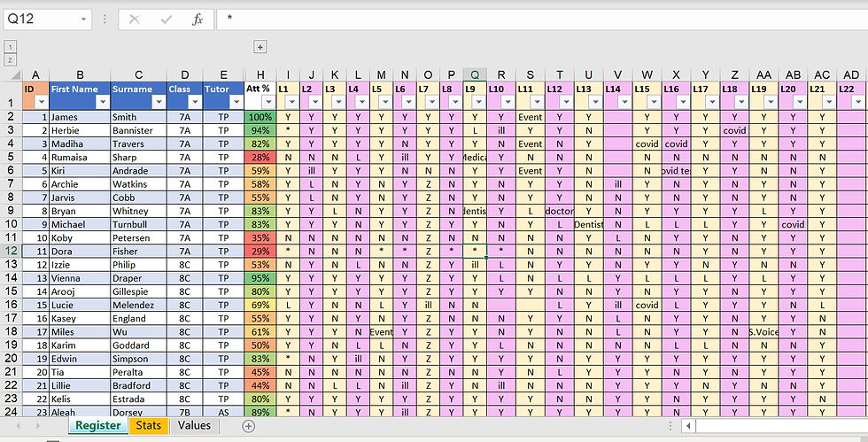Add a new sheet with the plus icon
This screenshot has width=868, height=442.
click(x=249, y=426)
